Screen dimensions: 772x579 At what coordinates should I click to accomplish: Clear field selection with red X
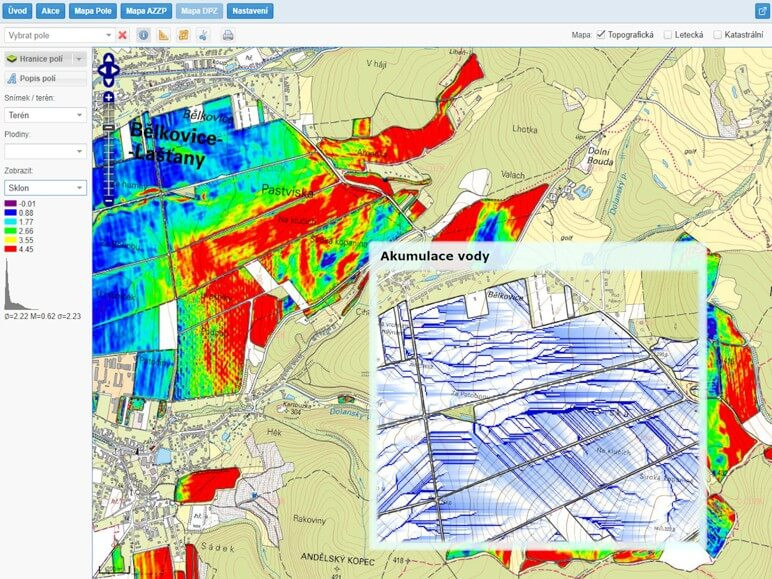[123, 35]
